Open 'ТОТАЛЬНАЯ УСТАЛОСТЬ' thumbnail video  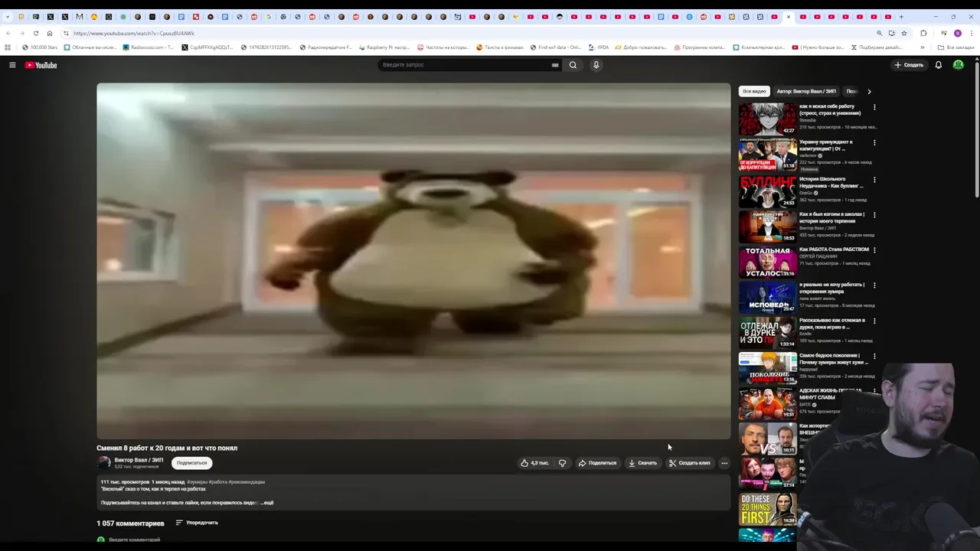[x=767, y=262]
